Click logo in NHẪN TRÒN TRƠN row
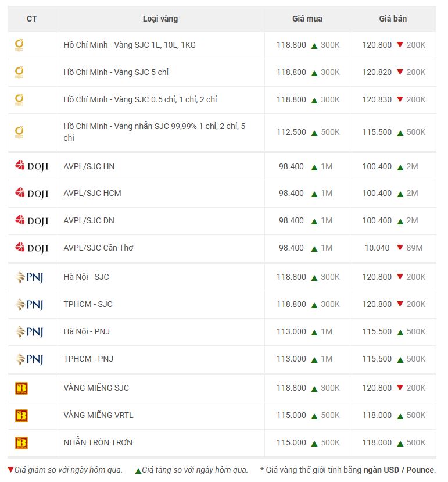Screen dimensions: 448x482 pyautogui.click(x=21, y=443)
